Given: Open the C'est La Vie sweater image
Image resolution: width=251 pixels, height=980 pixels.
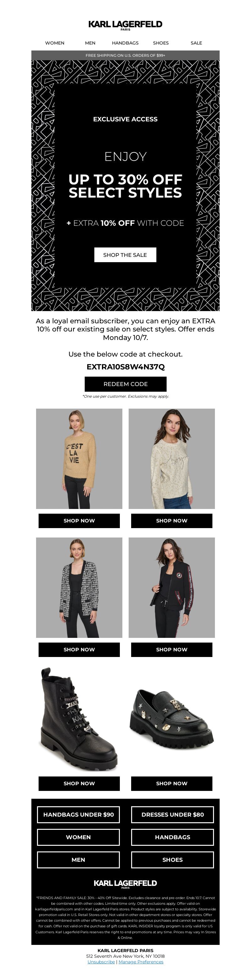Looking at the screenshot, I should click(79, 458).
